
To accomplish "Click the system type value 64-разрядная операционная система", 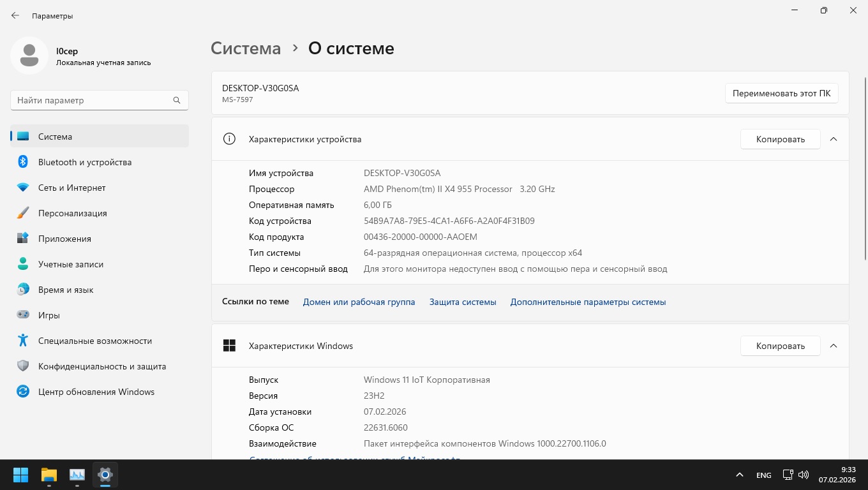I will click(473, 253).
